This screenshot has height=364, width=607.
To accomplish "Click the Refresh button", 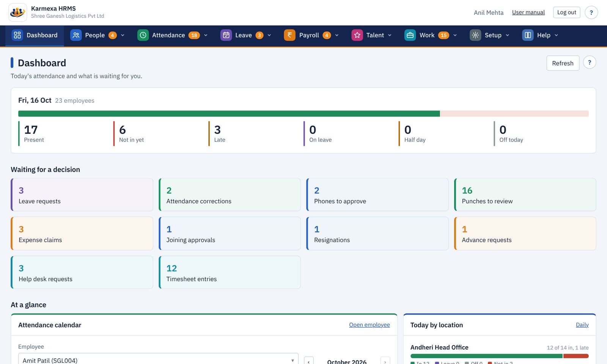I will point(563,63).
